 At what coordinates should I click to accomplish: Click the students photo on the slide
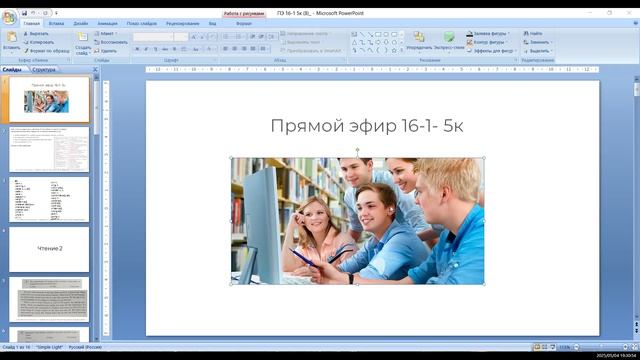[x=358, y=221]
